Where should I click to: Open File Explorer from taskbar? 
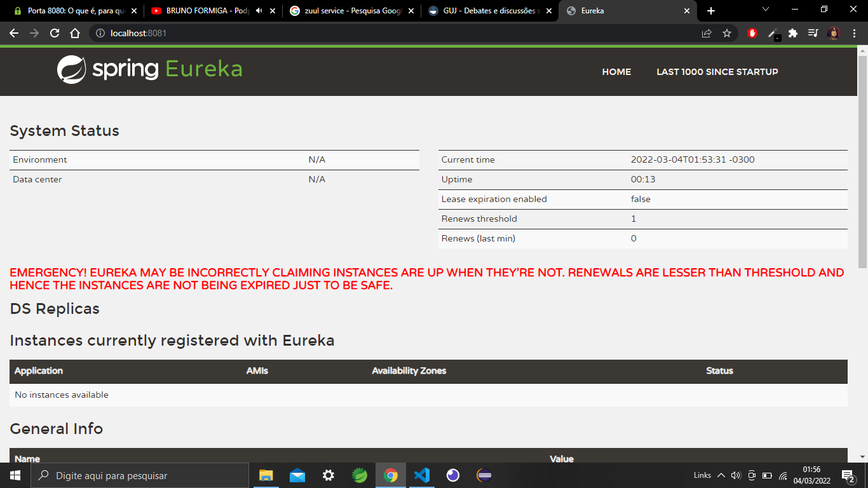(x=266, y=475)
